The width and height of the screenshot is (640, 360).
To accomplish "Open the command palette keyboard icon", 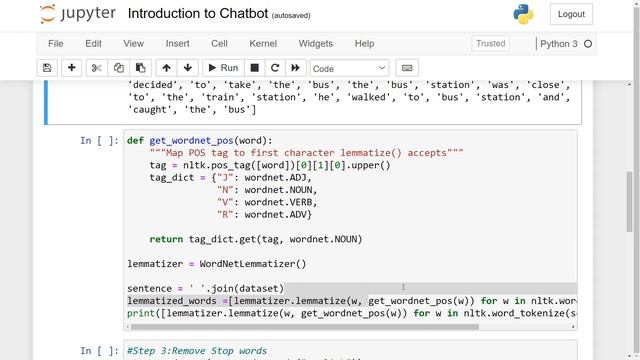I will point(407,68).
